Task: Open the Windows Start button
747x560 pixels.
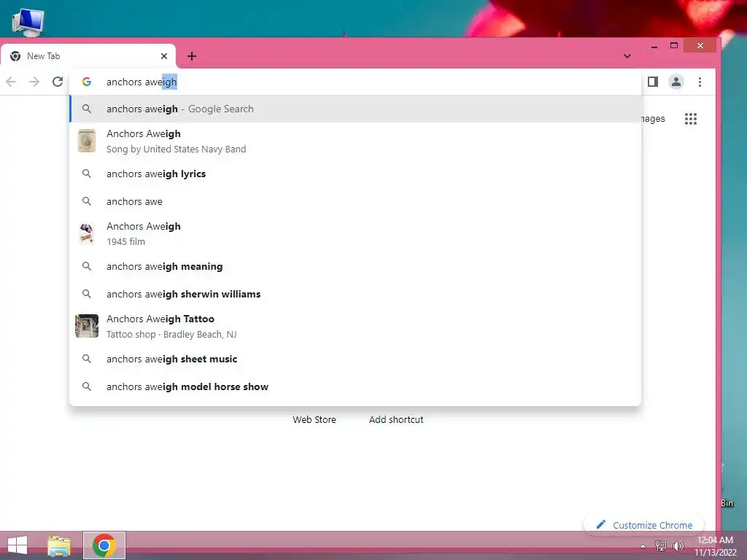Action: tap(18, 545)
